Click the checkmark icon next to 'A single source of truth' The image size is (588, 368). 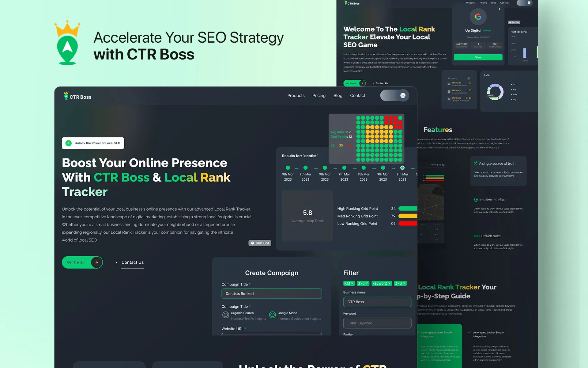tap(476, 163)
